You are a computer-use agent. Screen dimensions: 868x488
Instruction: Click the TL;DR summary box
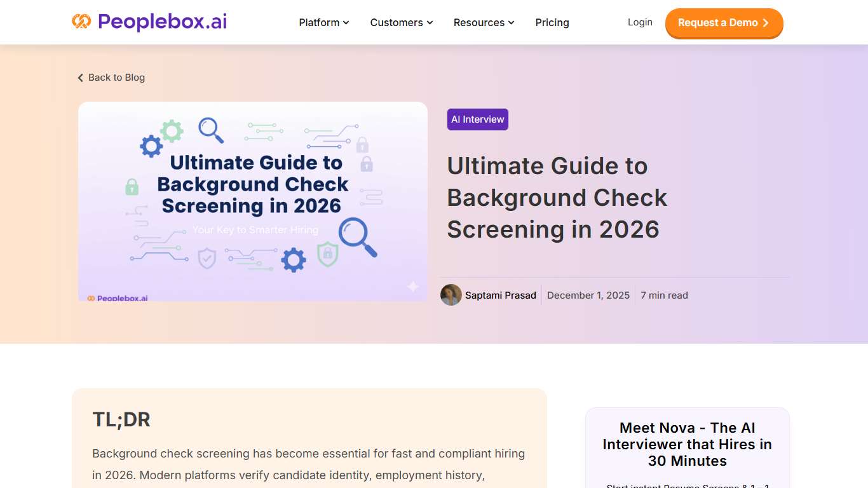tap(309, 438)
